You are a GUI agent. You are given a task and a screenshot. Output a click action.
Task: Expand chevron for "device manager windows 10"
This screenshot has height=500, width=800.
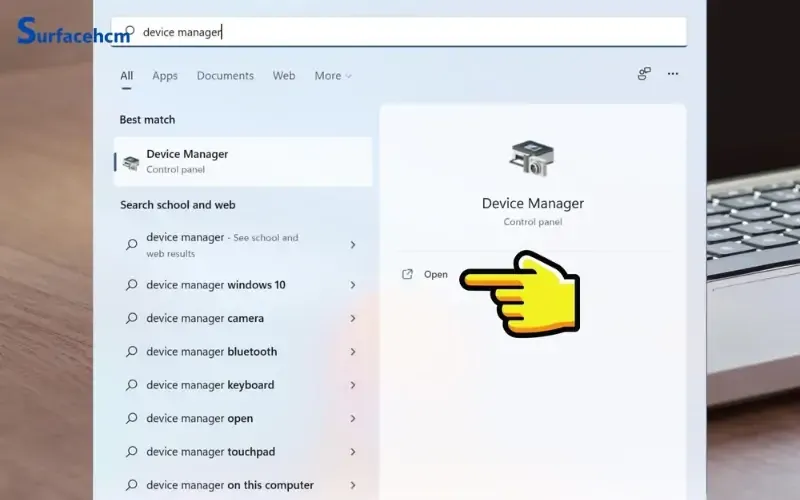pos(353,285)
